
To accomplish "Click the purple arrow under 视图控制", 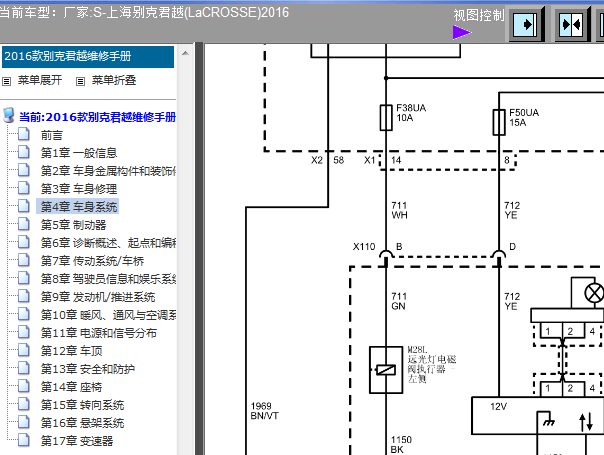I will click(462, 32).
